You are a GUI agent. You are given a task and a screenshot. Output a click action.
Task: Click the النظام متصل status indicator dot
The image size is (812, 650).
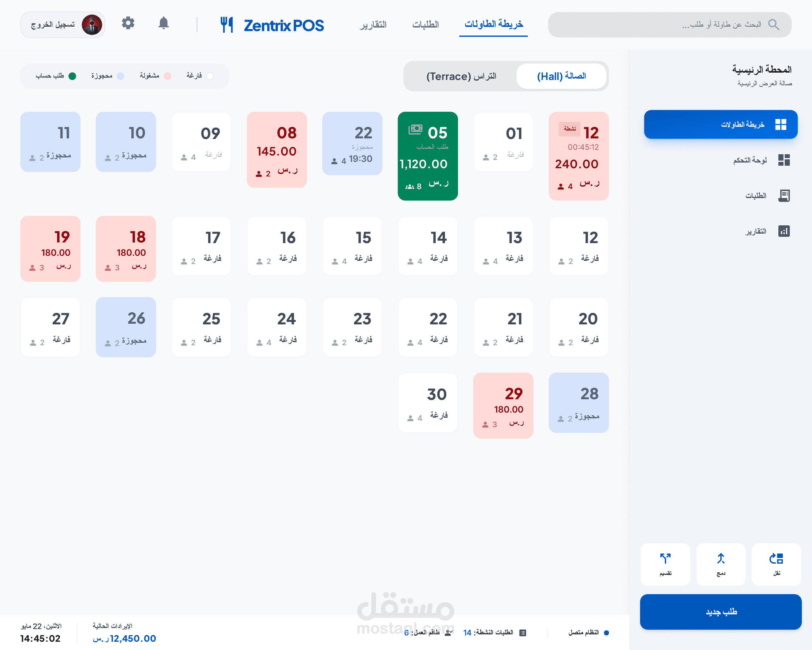click(x=606, y=633)
